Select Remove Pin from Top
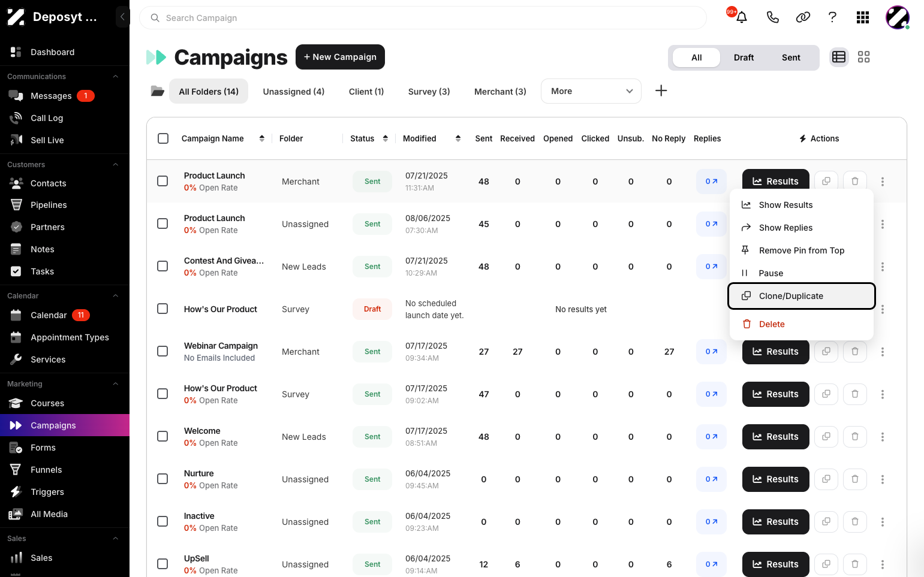Viewport: 924px width, 577px height. click(801, 250)
